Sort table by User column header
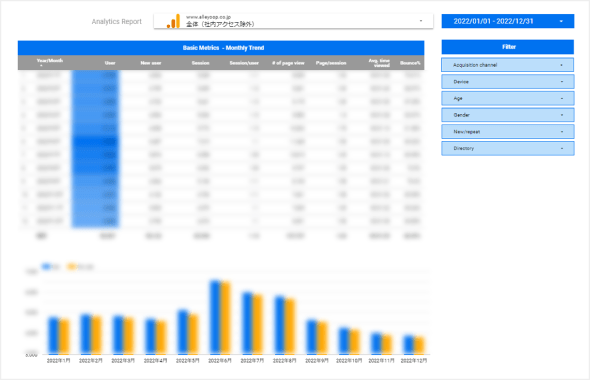 (x=110, y=63)
